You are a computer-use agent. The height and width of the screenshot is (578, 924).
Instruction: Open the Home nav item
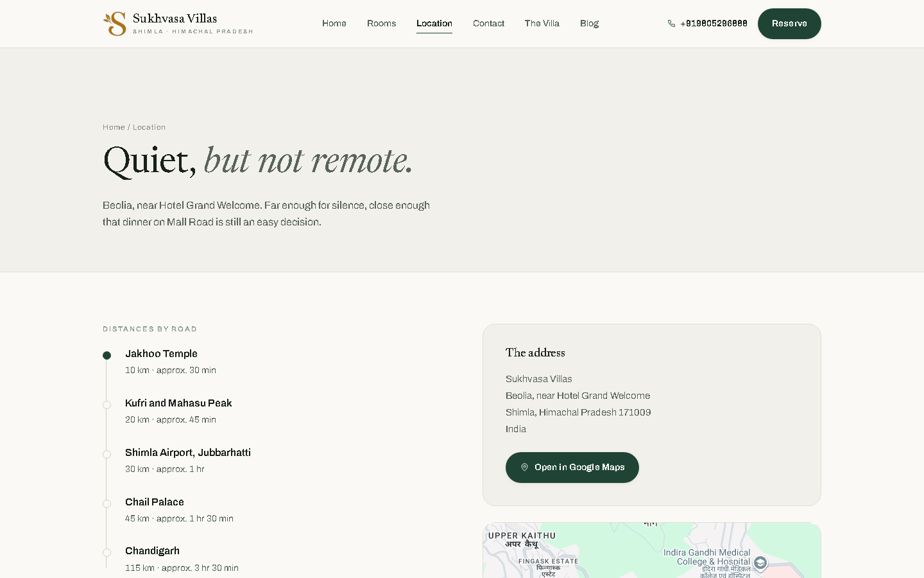pyautogui.click(x=334, y=24)
